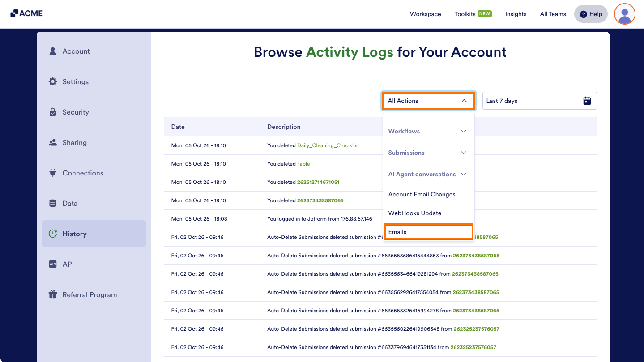
Task: Click the Date column header
Action: coord(178,127)
